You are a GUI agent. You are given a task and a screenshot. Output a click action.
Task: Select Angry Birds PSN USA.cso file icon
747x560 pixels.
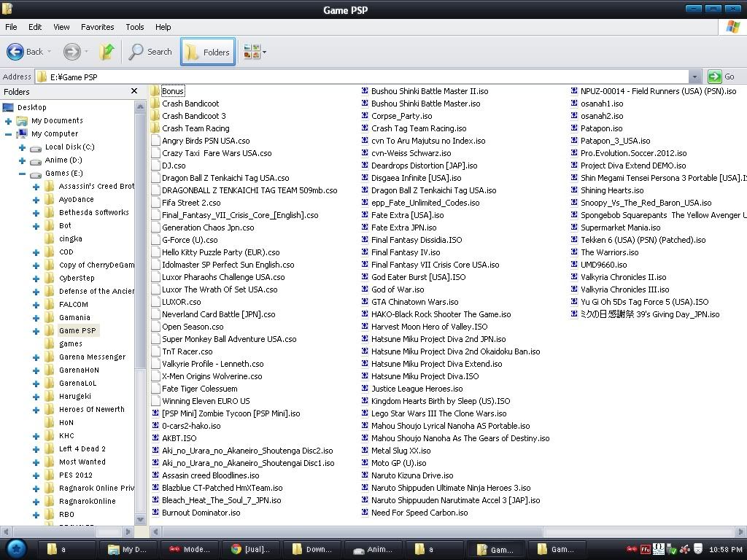tap(155, 141)
